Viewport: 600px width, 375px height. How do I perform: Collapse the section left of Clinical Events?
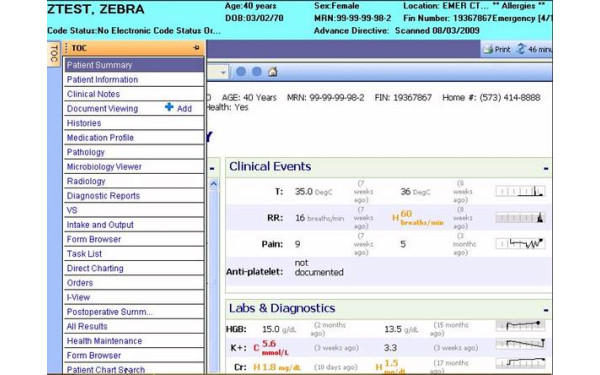pos(212,168)
